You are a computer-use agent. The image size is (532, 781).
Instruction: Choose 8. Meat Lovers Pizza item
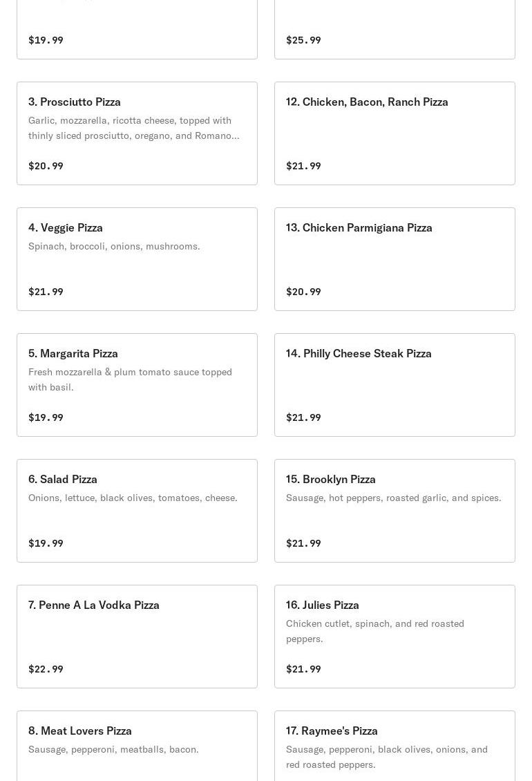click(x=137, y=746)
